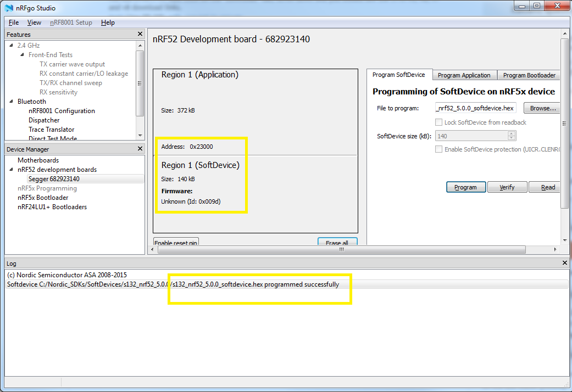Viewport: 572px width, 392px height.
Task: Click the Verify button
Action: [x=507, y=187]
